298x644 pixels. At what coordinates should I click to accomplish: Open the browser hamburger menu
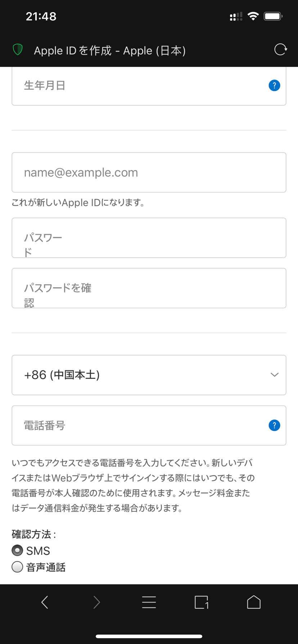click(x=149, y=602)
